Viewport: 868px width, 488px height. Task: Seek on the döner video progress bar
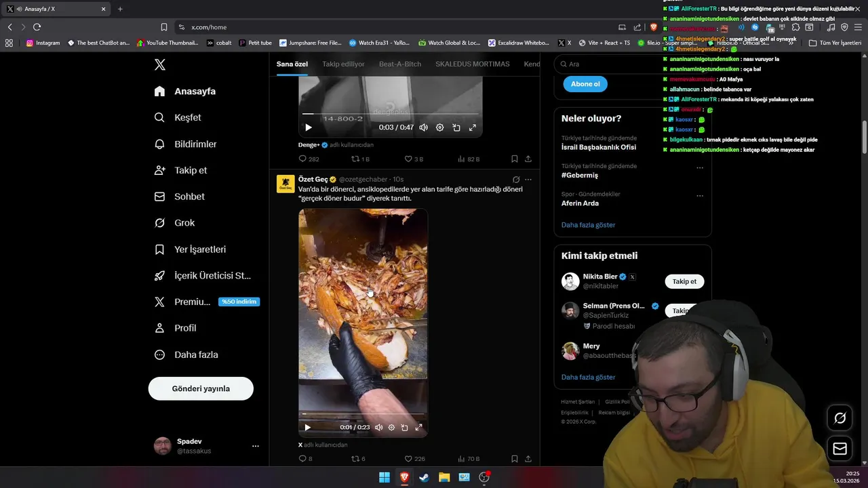(363, 413)
